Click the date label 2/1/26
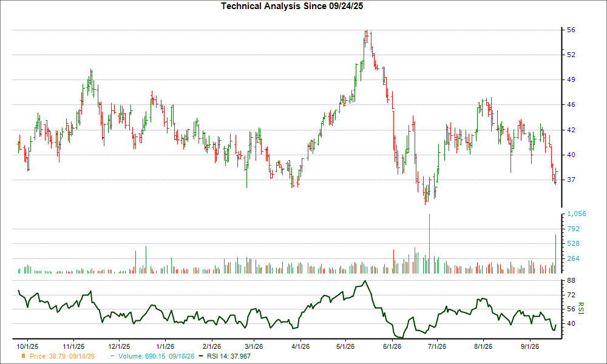This screenshot has height=364, width=607. click(x=211, y=346)
